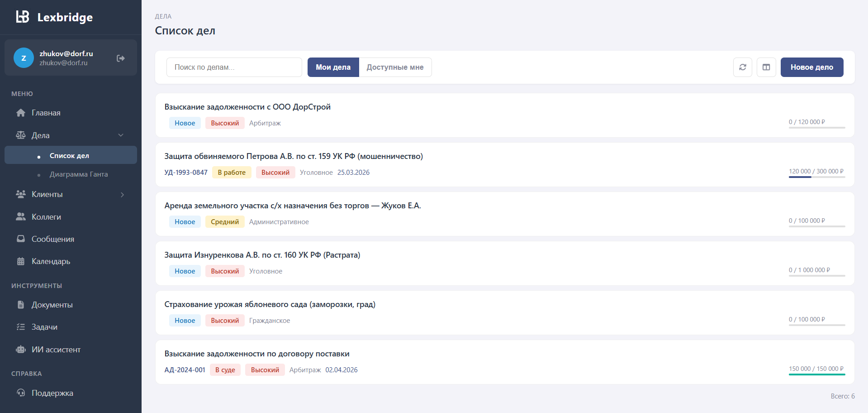Viewport: 868px width, 413px height.
Task: Open Поддержка in help section
Action: point(52,393)
